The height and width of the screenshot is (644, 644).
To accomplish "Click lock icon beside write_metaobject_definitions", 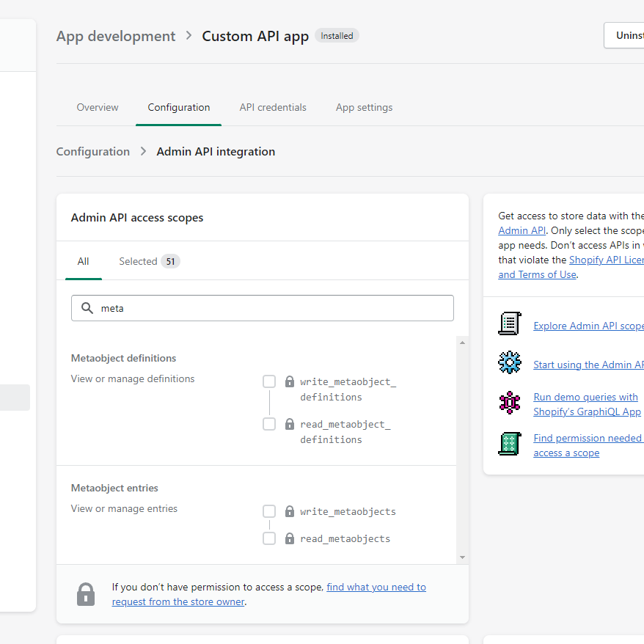I will [x=290, y=381].
